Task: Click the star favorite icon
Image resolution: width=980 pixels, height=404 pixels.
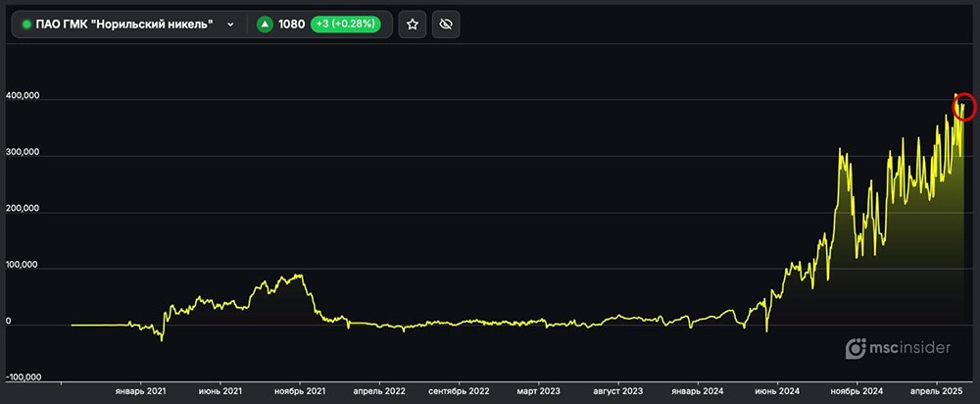Action: (x=413, y=25)
